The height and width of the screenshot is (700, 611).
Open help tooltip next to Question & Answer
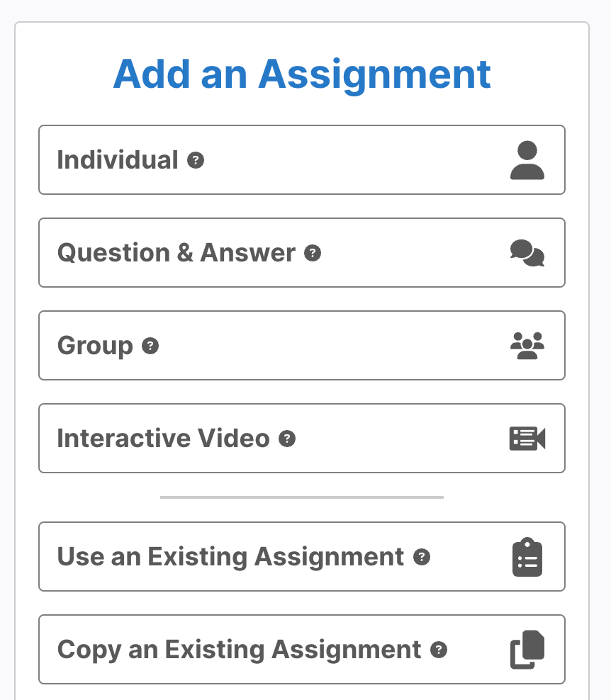coord(313,253)
